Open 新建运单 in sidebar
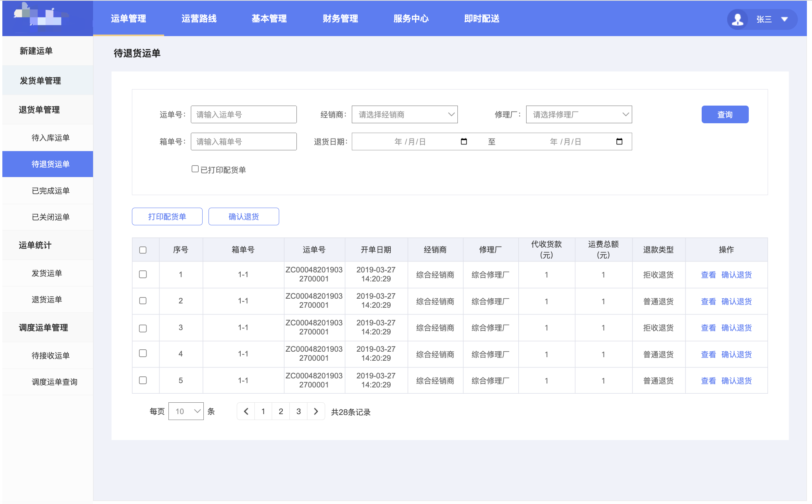 [x=48, y=51]
